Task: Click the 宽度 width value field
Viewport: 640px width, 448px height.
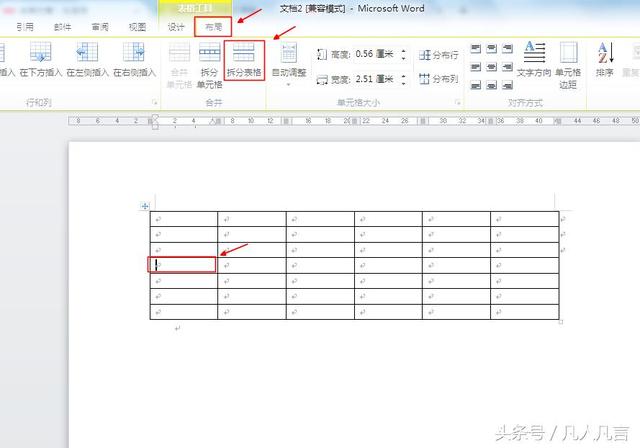Action: coord(374,79)
